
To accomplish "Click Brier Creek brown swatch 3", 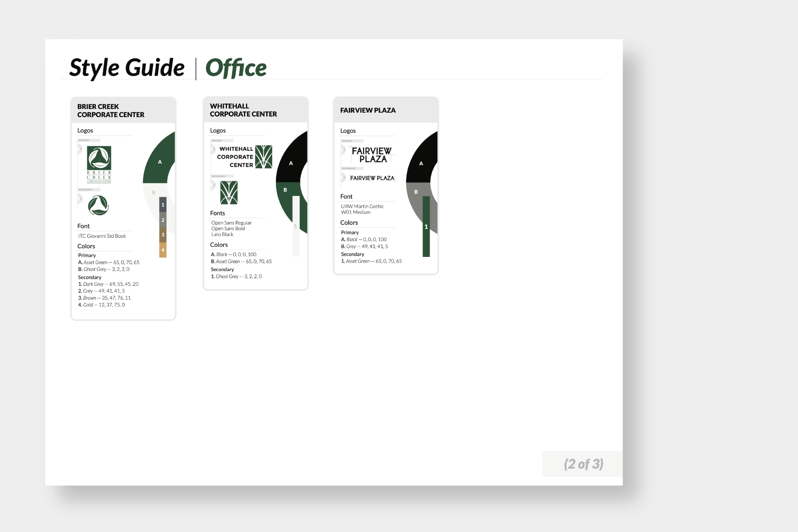I will (163, 235).
